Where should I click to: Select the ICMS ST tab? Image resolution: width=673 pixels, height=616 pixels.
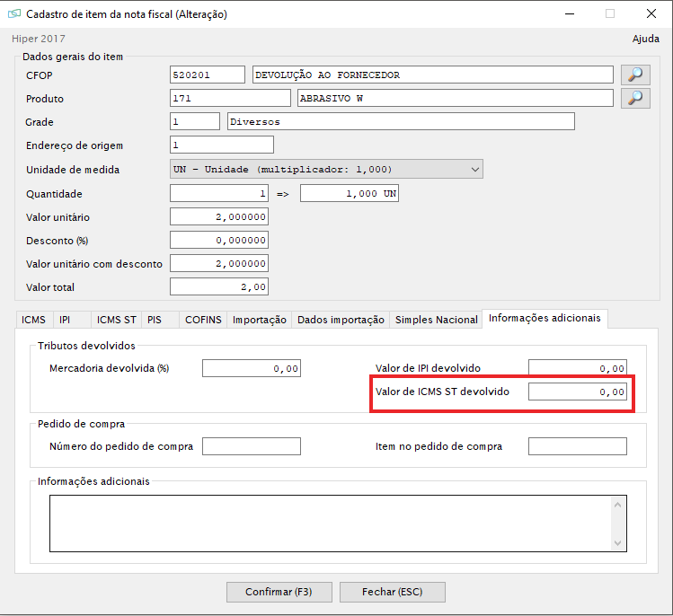[116, 320]
